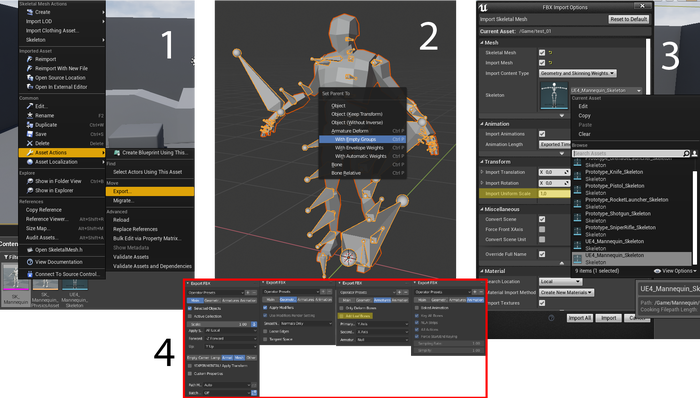Toggle the Armature object type button
700x398 pixels.
[227, 358]
